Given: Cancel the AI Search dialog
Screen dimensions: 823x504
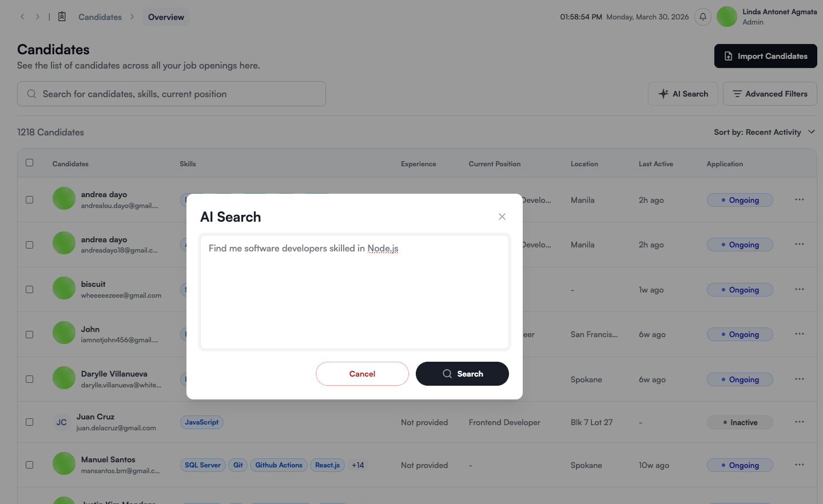Looking at the screenshot, I should [362, 374].
